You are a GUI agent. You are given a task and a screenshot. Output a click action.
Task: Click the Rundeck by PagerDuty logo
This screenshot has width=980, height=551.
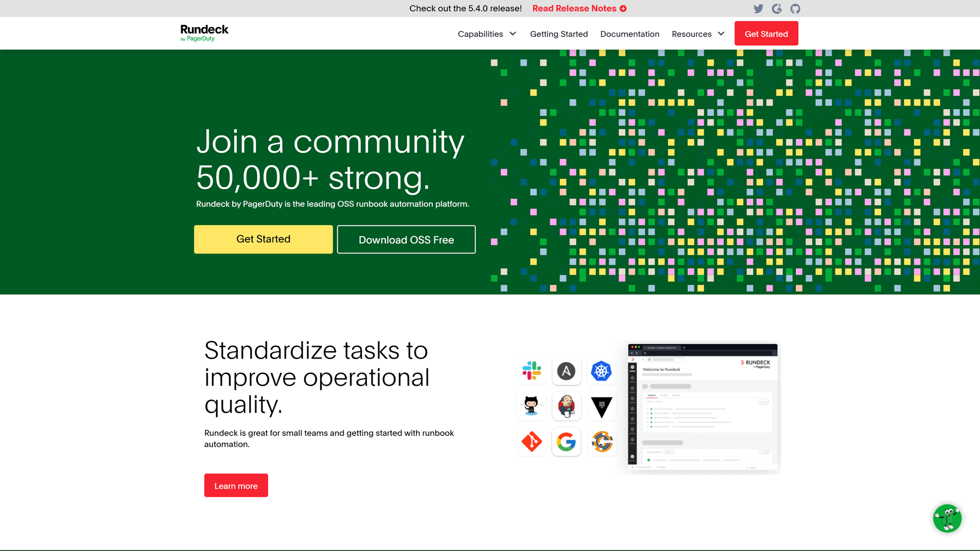point(204,33)
